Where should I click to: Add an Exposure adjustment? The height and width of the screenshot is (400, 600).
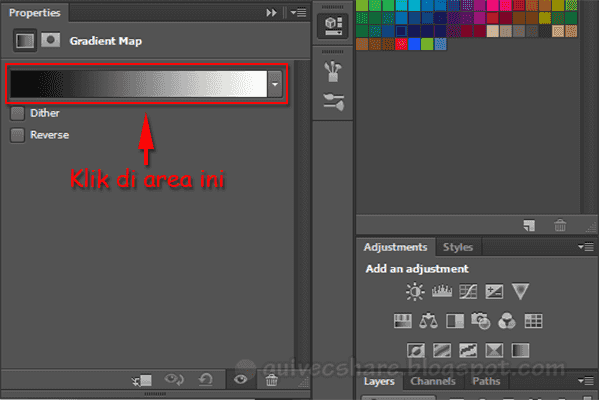pos(494,292)
